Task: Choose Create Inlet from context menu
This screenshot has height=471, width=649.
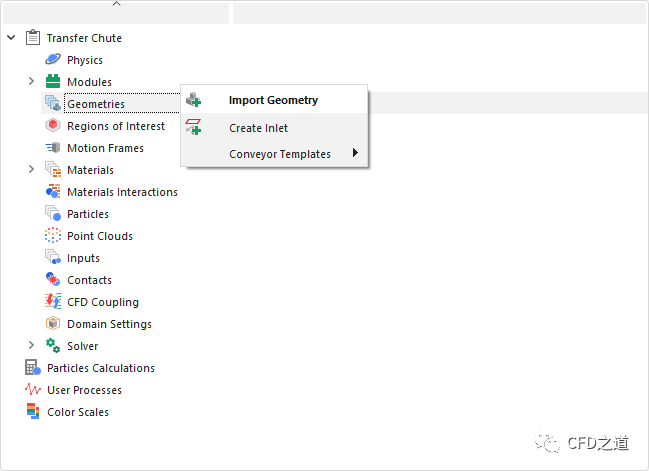Action: (258, 128)
